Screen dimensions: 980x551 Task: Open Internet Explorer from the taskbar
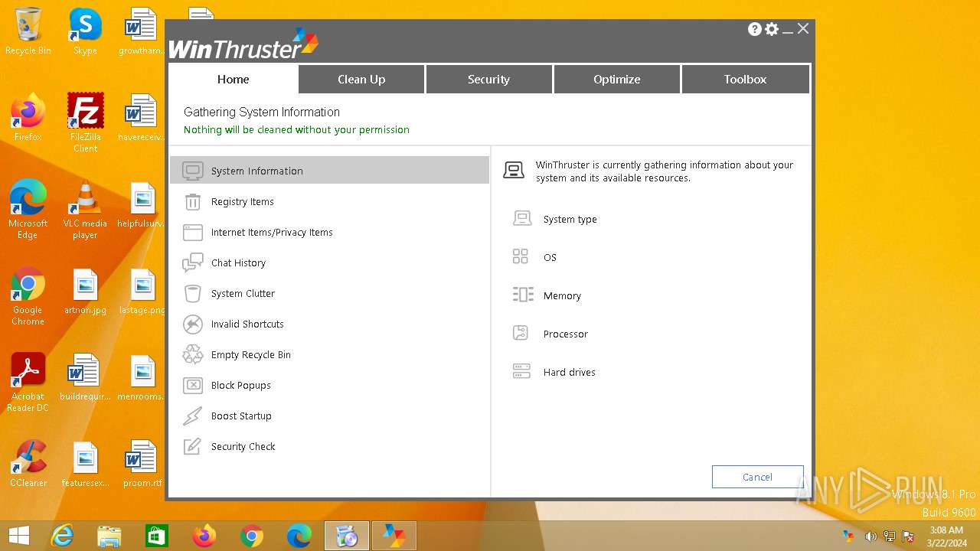62,536
